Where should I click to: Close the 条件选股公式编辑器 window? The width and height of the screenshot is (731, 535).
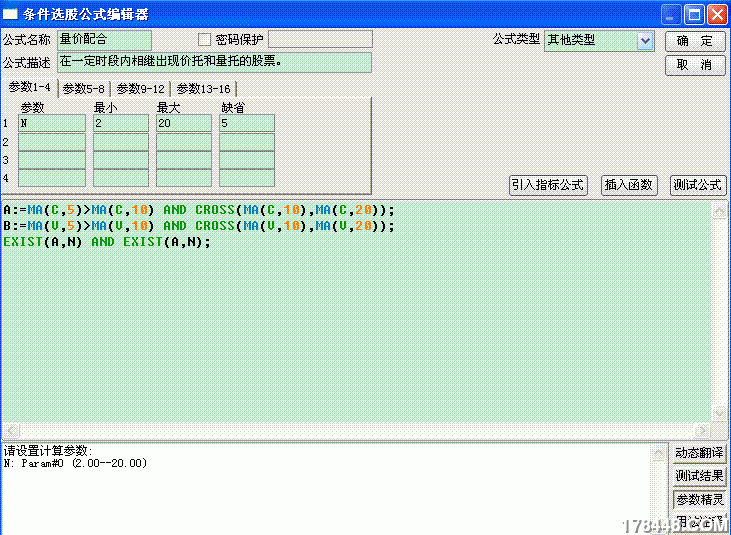click(717, 15)
